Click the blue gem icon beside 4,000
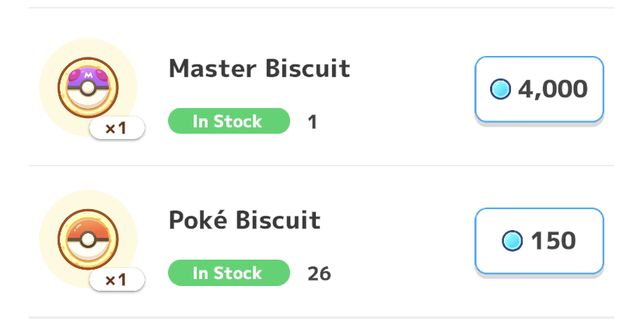 point(500,89)
